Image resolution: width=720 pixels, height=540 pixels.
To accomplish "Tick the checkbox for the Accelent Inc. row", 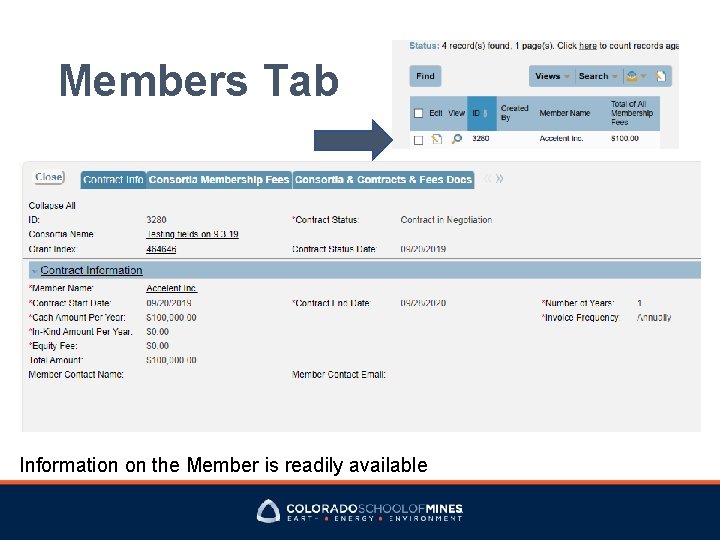I will [418, 140].
